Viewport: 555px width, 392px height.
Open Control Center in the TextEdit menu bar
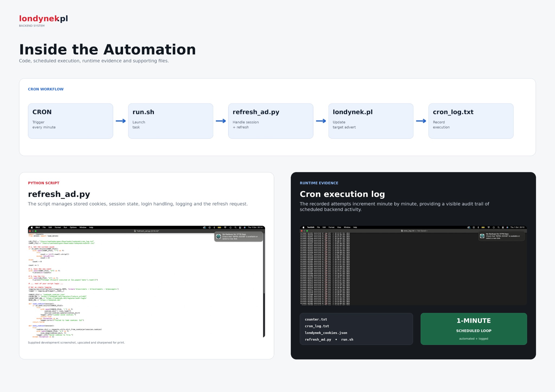(x=503, y=227)
